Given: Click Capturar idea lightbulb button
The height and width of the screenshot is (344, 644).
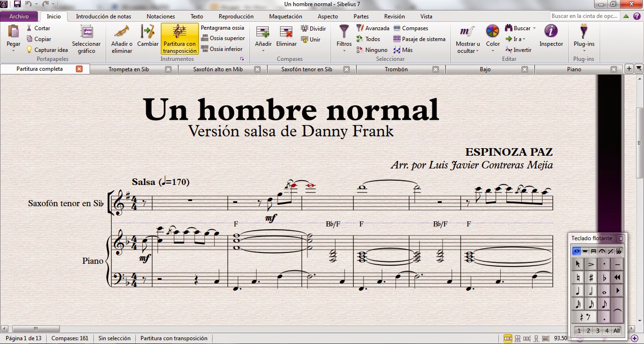Looking at the screenshot, I should coord(47,50).
